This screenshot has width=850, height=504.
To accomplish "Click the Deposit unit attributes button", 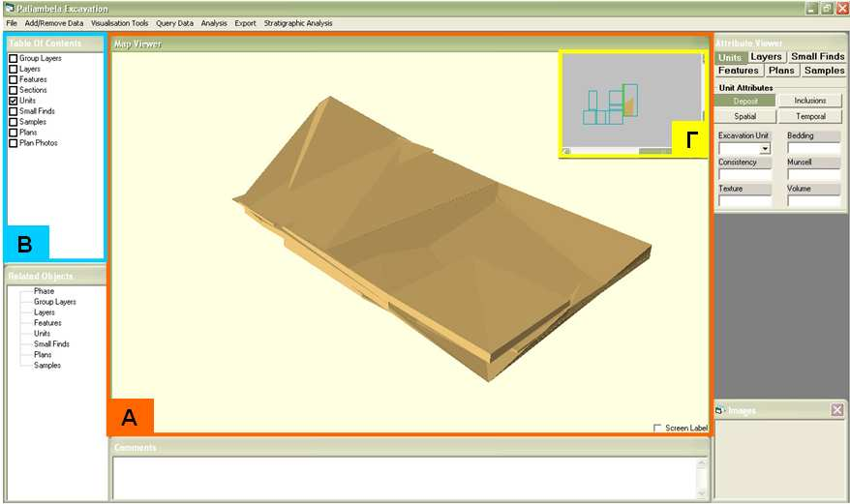I will click(745, 101).
